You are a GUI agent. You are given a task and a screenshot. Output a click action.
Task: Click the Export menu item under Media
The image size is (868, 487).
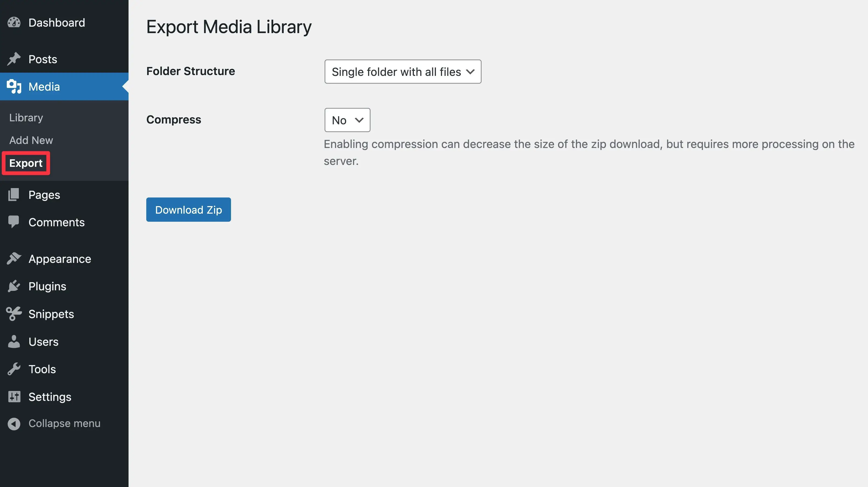(26, 162)
